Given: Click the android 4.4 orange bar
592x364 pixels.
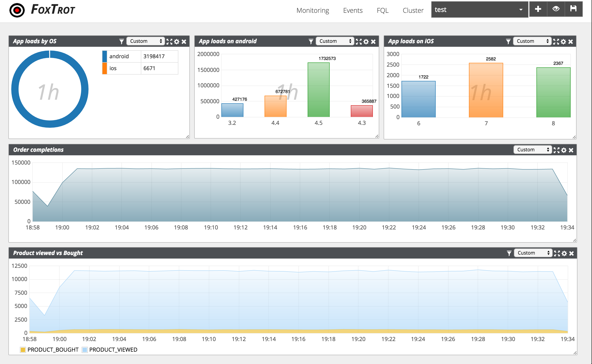Looking at the screenshot, I should [275, 106].
